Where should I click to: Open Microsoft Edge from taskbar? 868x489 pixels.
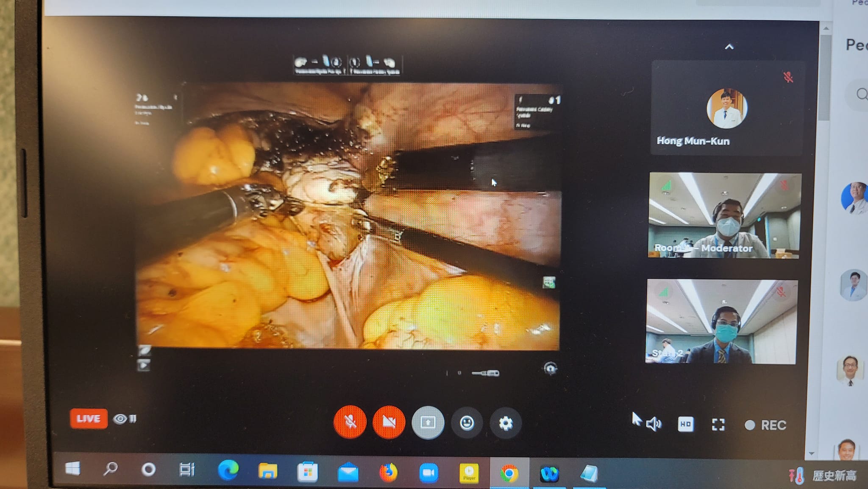click(228, 471)
